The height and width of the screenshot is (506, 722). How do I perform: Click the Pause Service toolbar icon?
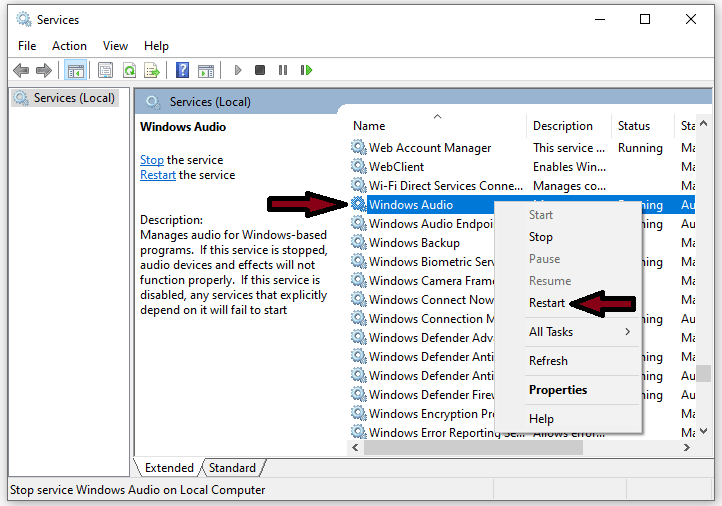[283, 70]
